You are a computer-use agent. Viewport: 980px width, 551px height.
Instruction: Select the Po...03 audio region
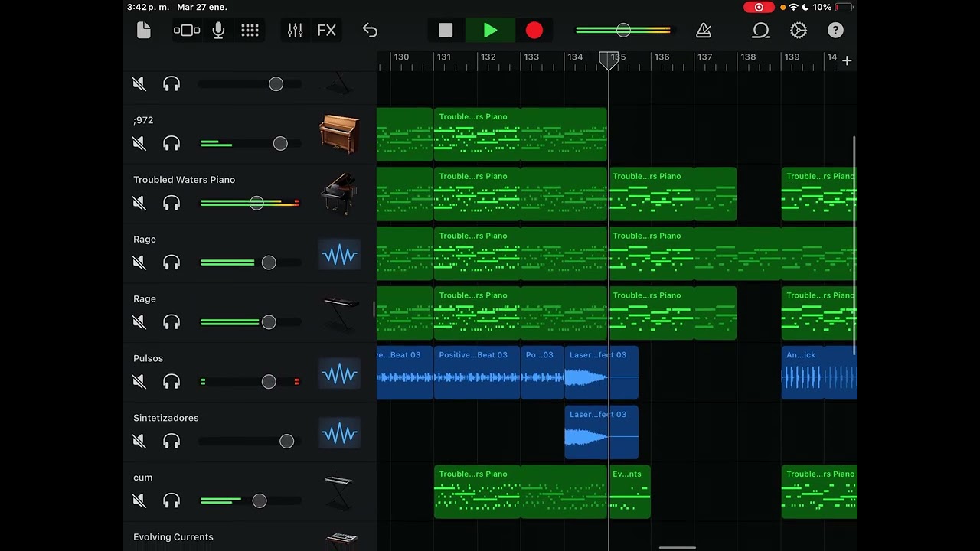[x=542, y=373]
